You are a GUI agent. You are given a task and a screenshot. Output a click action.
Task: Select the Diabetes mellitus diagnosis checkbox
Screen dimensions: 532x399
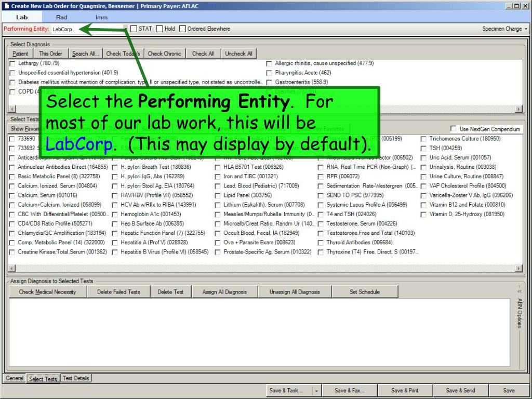(x=12, y=83)
